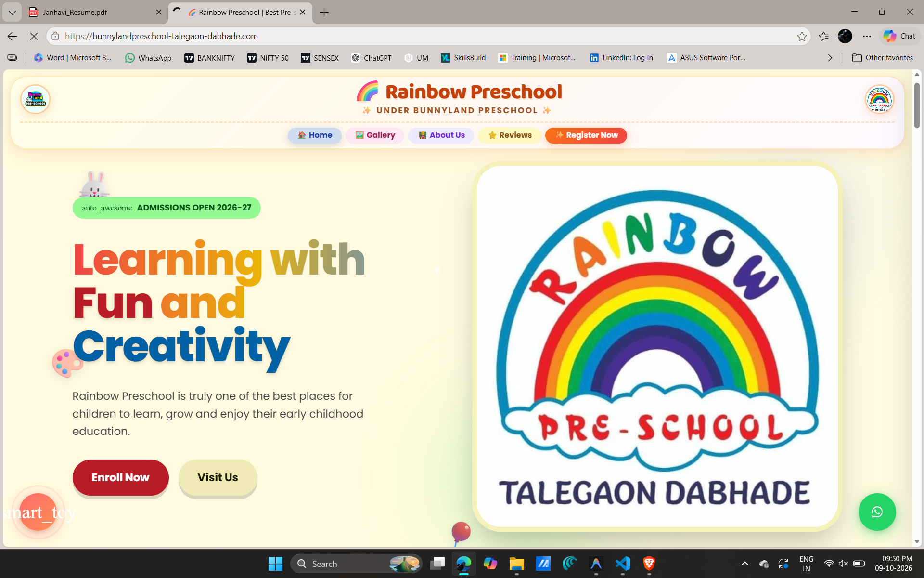This screenshot has width=924, height=578.
Task: Open the About Us nav item
Action: coord(441,135)
